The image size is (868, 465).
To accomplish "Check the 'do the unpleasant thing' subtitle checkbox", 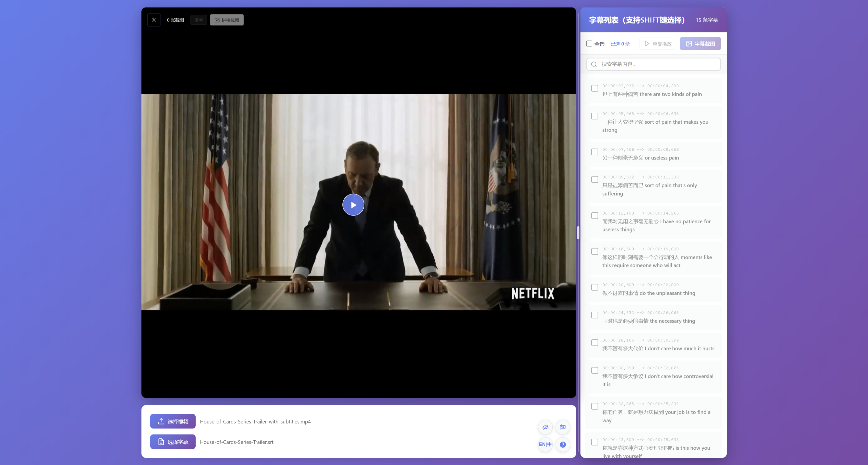I will (x=595, y=287).
